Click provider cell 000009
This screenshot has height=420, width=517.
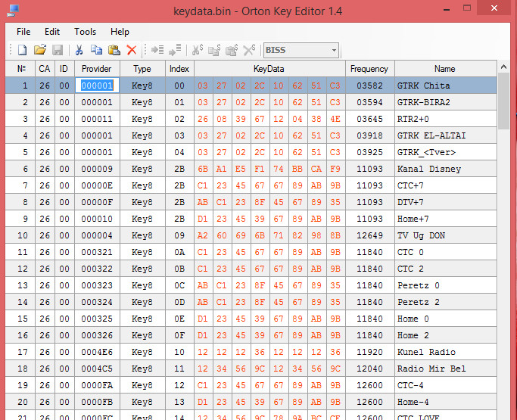[97, 169]
